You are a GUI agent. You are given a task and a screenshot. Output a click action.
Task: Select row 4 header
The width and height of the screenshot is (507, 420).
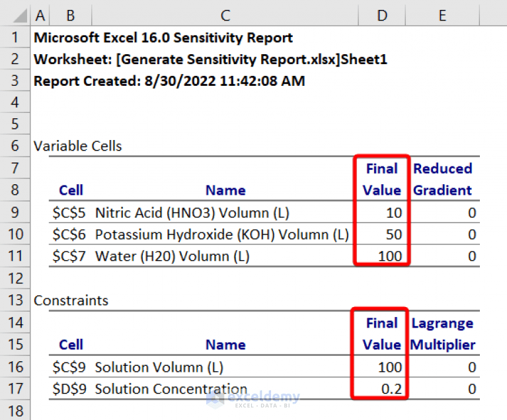tap(15, 102)
